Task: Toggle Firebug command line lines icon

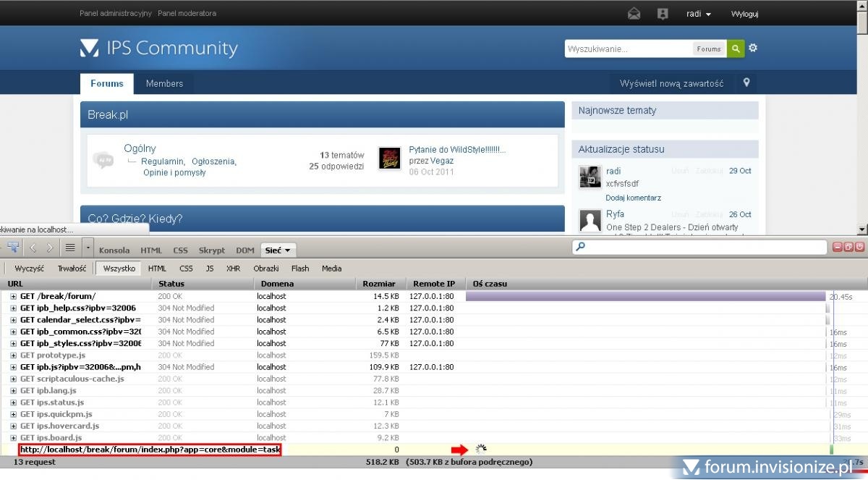Action: [70, 248]
